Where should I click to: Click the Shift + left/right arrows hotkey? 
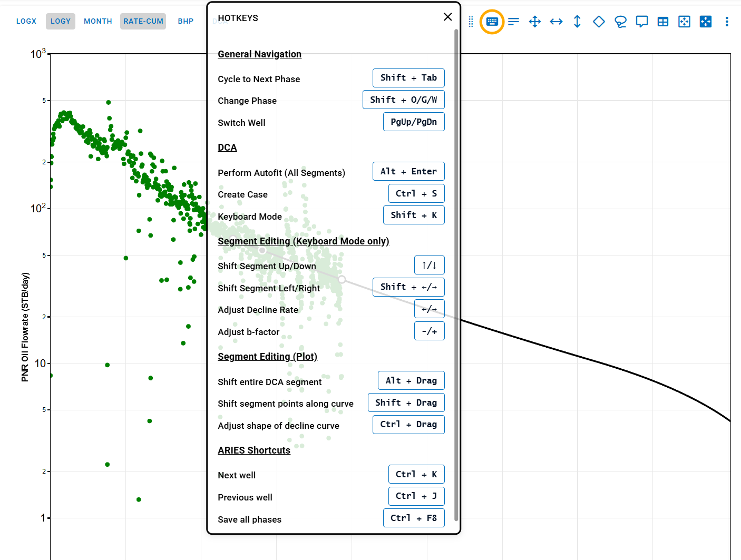pos(408,287)
